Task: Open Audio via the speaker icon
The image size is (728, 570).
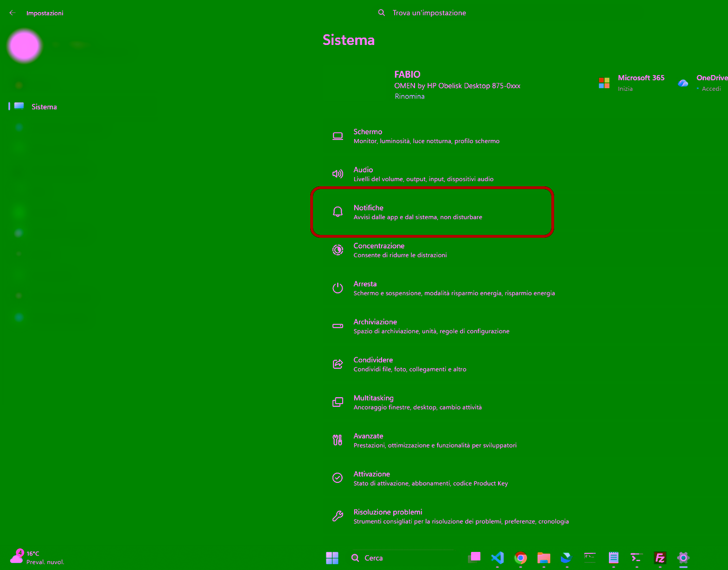Action: [338, 174]
